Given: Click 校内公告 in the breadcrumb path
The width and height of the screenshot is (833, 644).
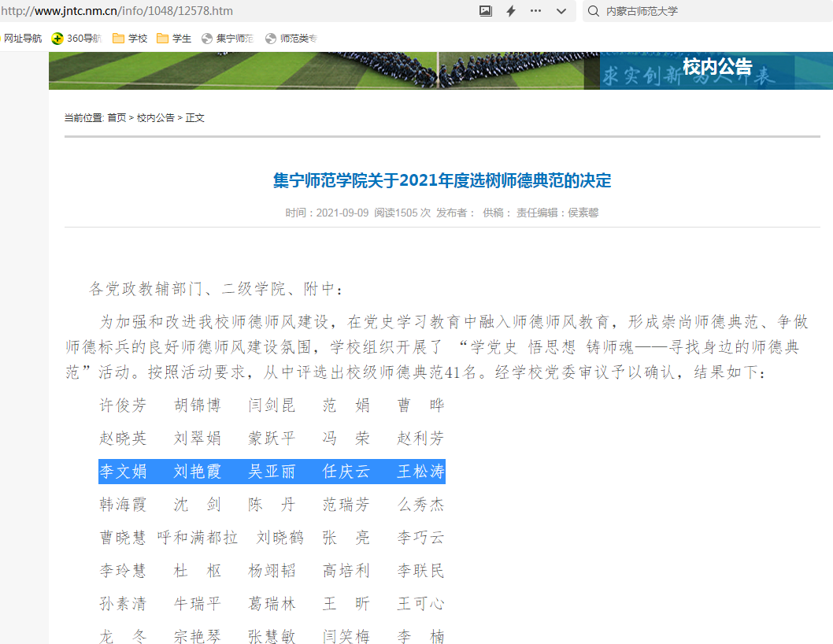Looking at the screenshot, I should pos(155,118).
